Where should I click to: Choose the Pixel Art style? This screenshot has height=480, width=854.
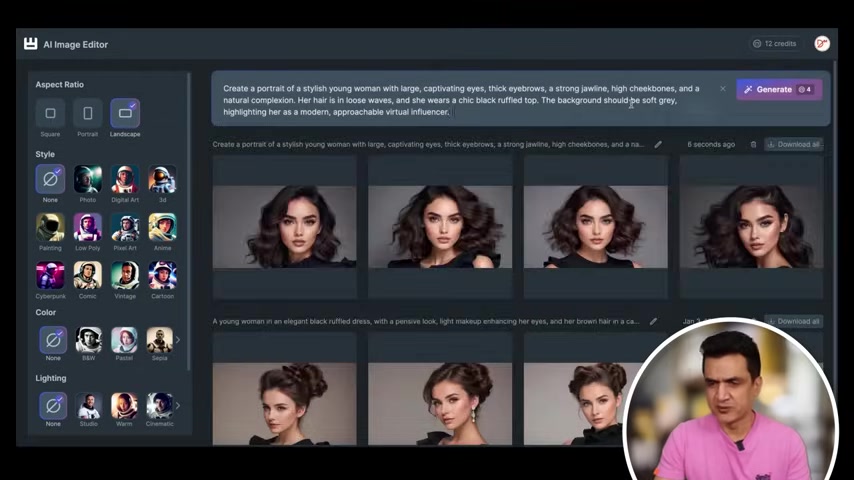(125, 227)
